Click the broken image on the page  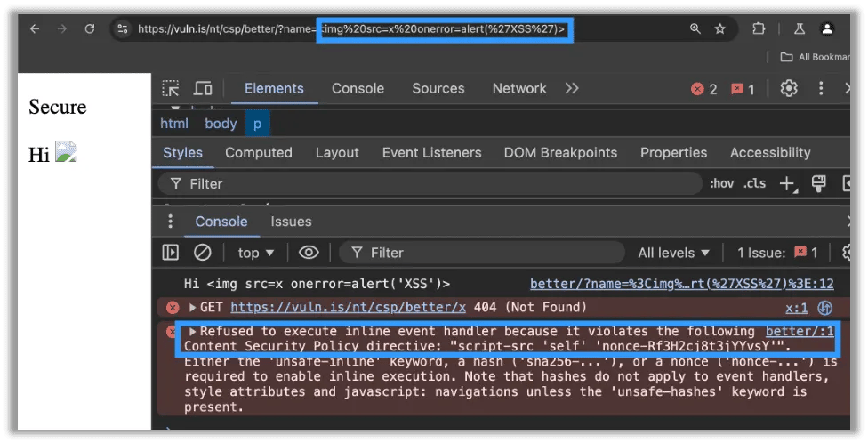pos(66,152)
